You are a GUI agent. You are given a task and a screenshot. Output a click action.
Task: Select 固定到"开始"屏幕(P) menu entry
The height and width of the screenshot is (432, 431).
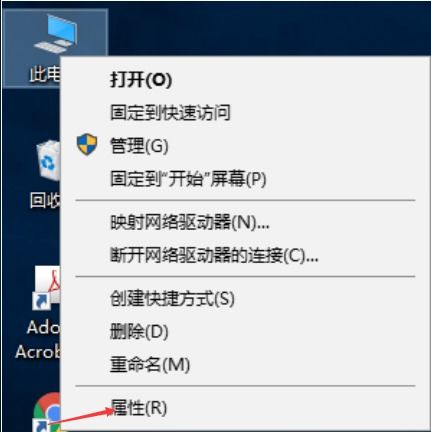188,179
